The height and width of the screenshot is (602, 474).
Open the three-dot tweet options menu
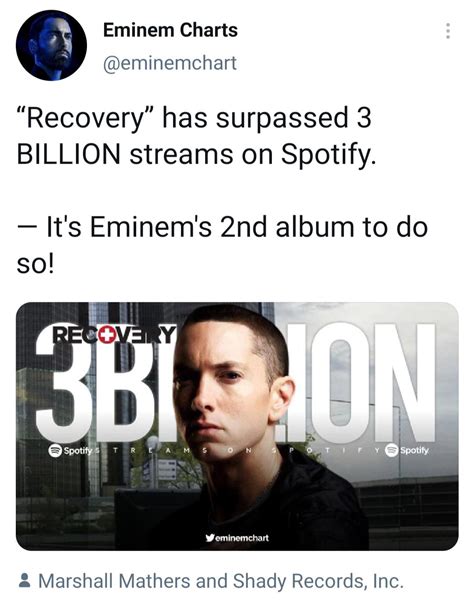coord(448,31)
